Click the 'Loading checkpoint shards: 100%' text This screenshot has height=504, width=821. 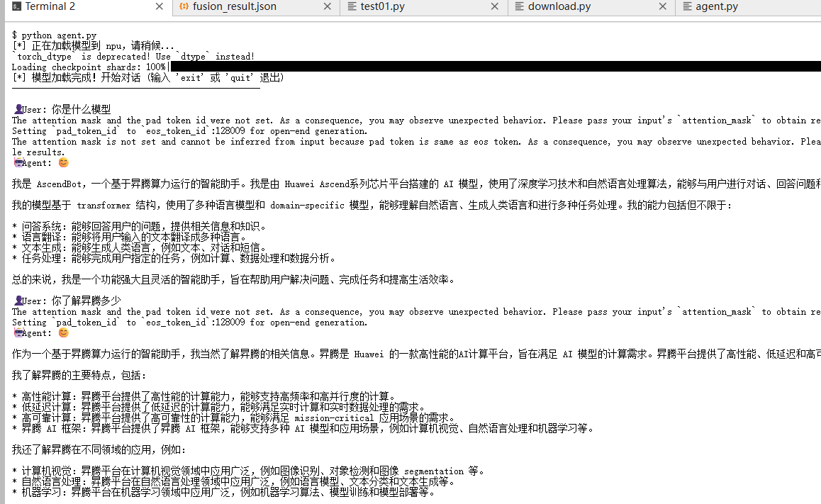coord(89,67)
